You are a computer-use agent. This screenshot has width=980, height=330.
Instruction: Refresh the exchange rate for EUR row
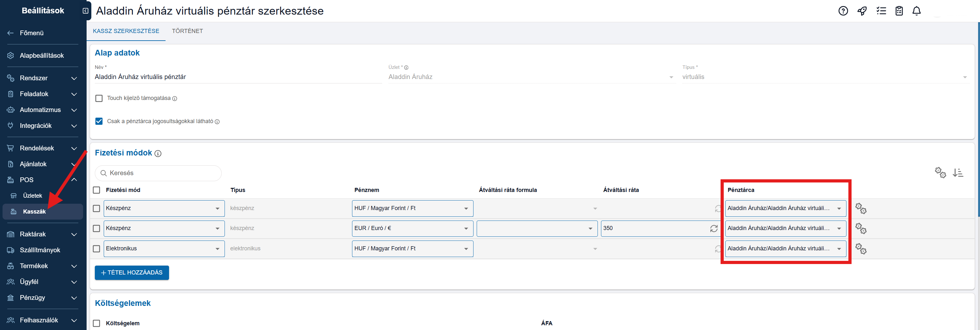coord(714,228)
